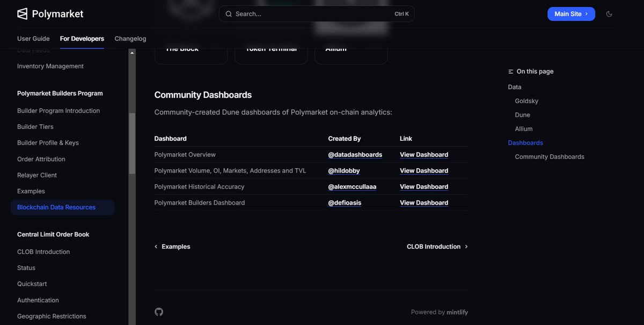Jump to Community Dashboards via page outline

(549, 156)
